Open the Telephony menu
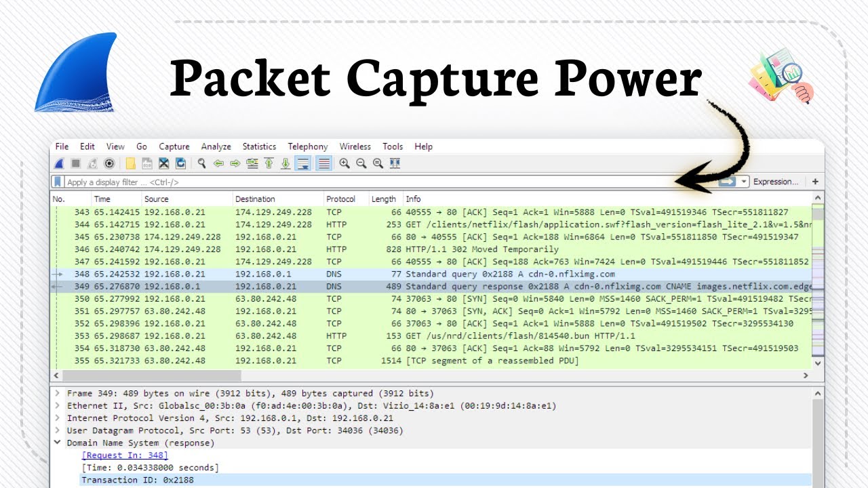This screenshot has height=488, width=868. (307, 146)
